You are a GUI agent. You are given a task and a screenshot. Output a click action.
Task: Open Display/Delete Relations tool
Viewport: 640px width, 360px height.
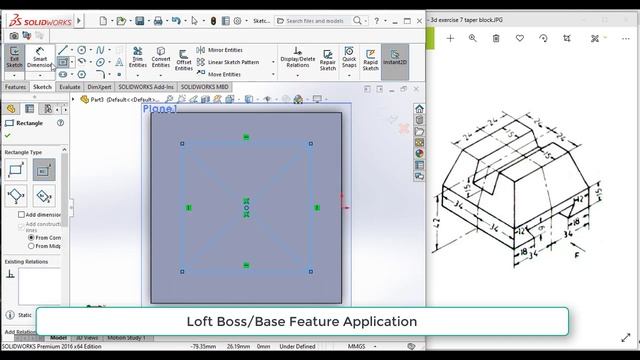click(x=298, y=58)
